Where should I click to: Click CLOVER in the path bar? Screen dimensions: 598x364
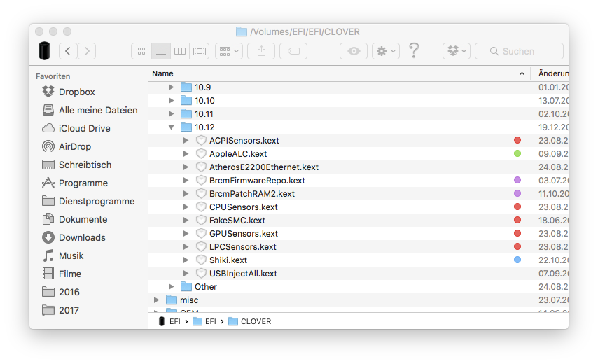(250, 322)
